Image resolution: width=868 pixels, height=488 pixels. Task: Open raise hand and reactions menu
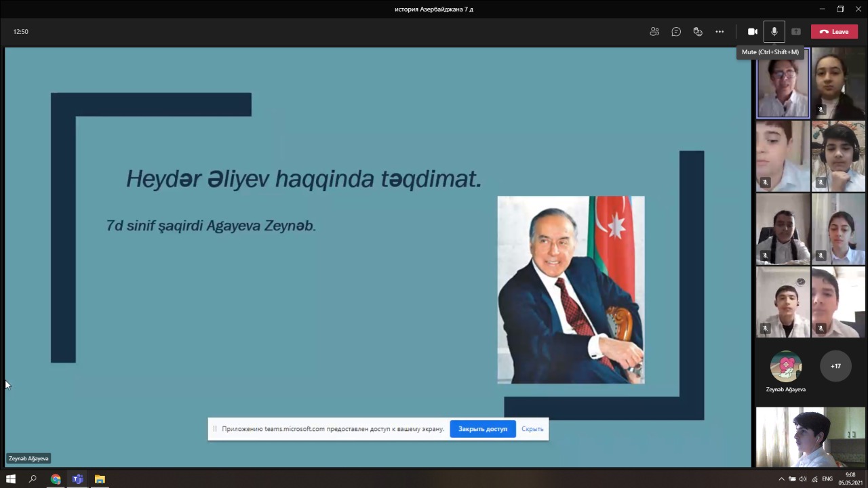tap(698, 32)
